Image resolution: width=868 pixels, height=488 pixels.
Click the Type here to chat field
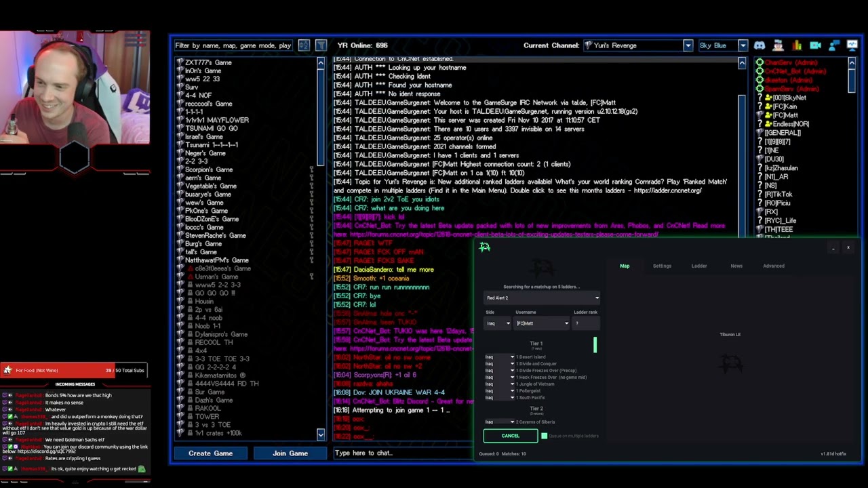[x=404, y=453]
